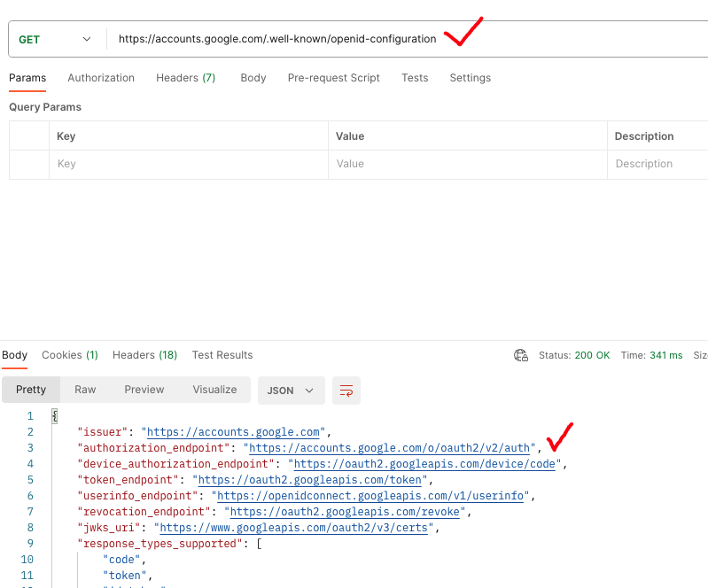Click the network globe lock icon

[x=521, y=356]
